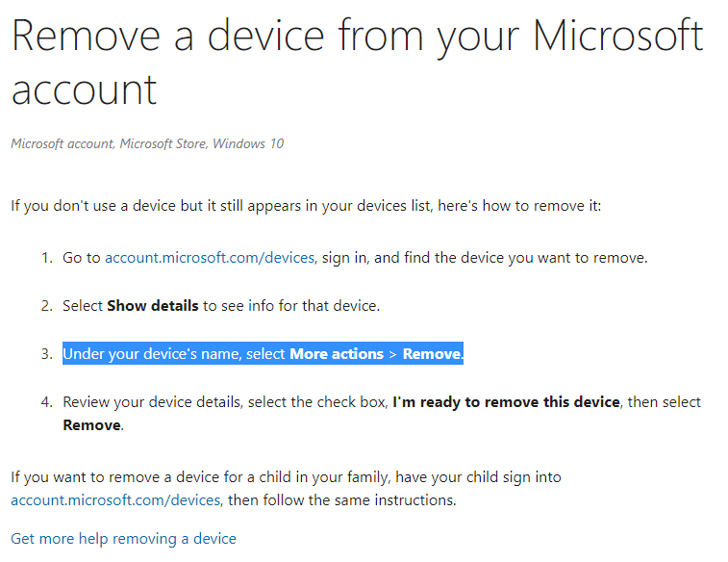Click list number 1

[x=47, y=258]
